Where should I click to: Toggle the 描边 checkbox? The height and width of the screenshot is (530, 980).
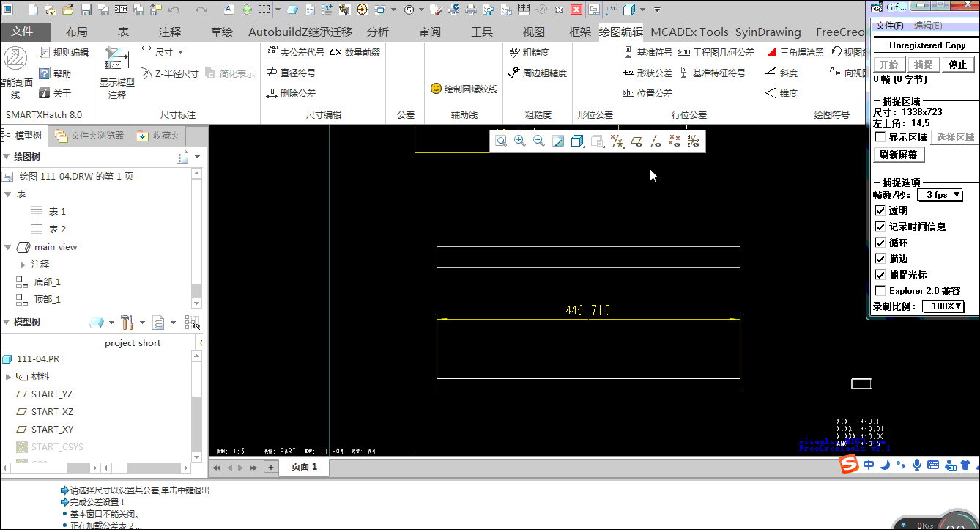880,259
